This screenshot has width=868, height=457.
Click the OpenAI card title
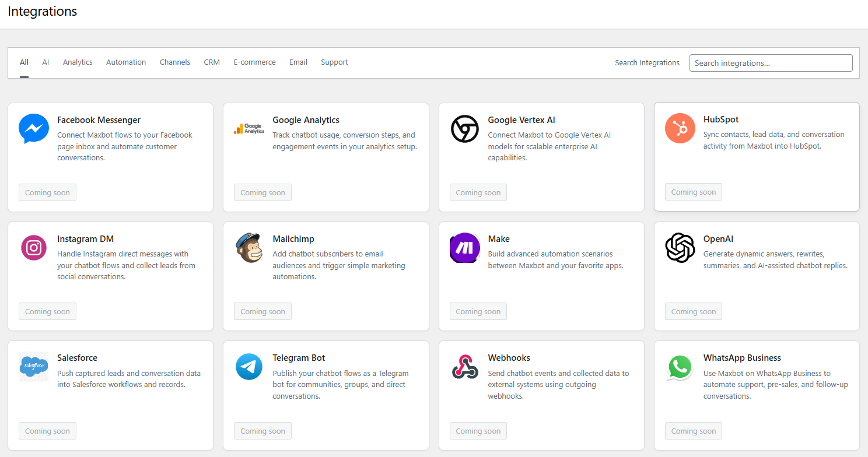(x=718, y=239)
